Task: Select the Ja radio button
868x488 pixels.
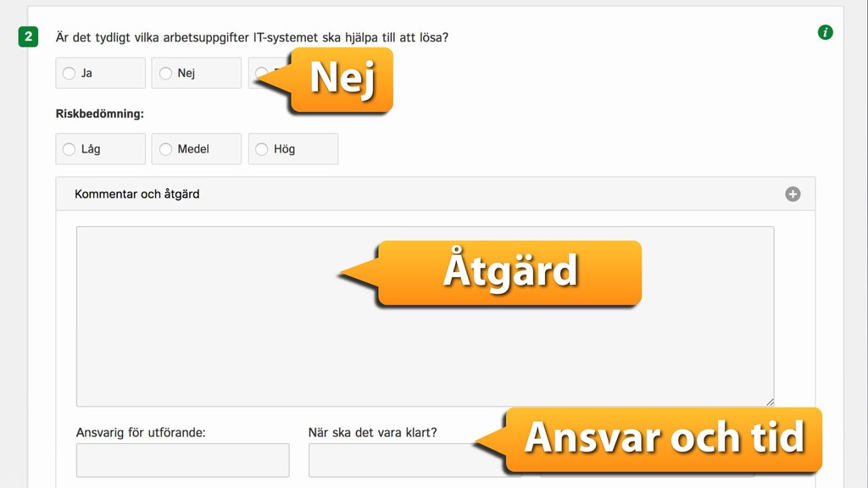Action: click(70, 73)
